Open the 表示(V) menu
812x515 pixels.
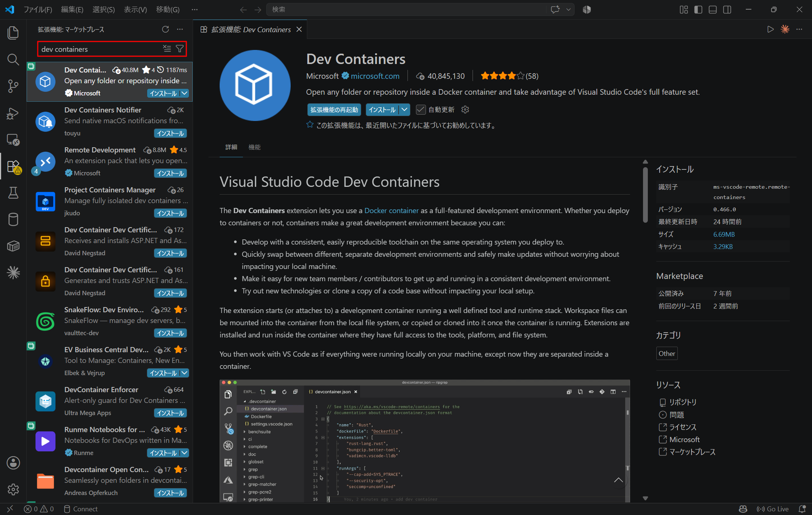tap(135, 10)
